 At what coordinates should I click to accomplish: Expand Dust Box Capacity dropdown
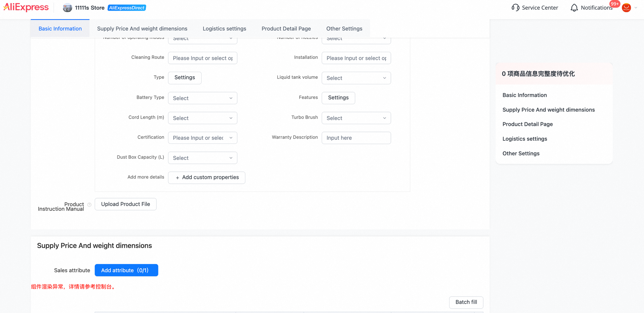[203, 158]
